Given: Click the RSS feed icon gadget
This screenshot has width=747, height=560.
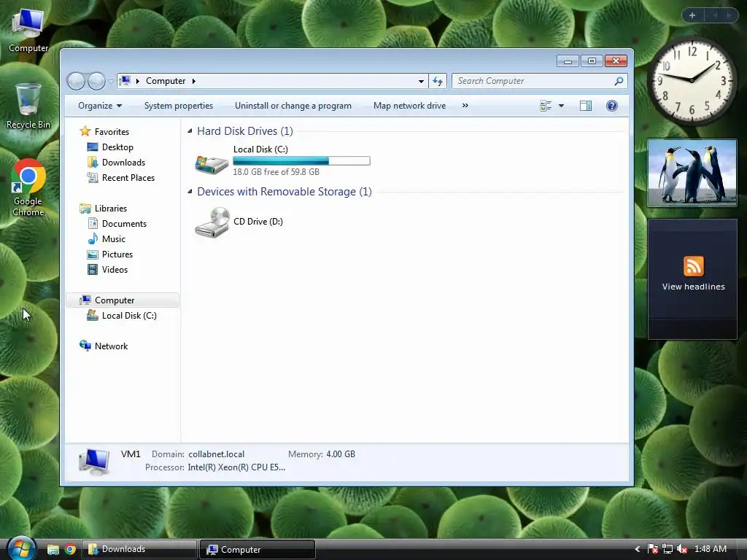Looking at the screenshot, I should [x=693, y=266].
